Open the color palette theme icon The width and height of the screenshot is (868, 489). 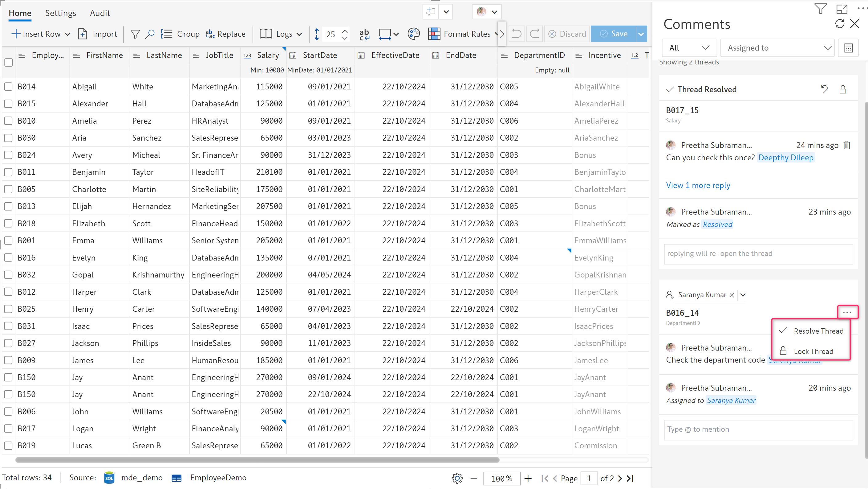413,34
